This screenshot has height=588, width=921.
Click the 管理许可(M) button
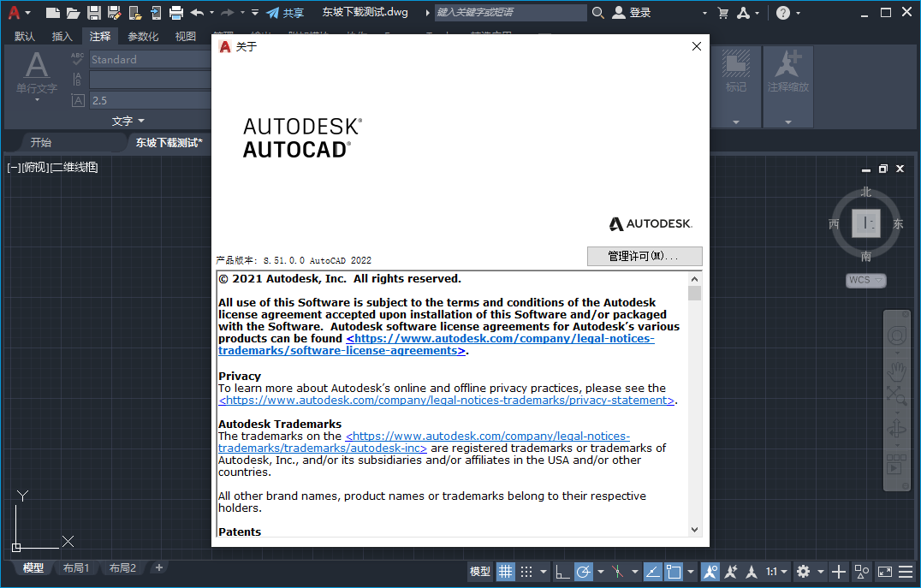point(645,256)
